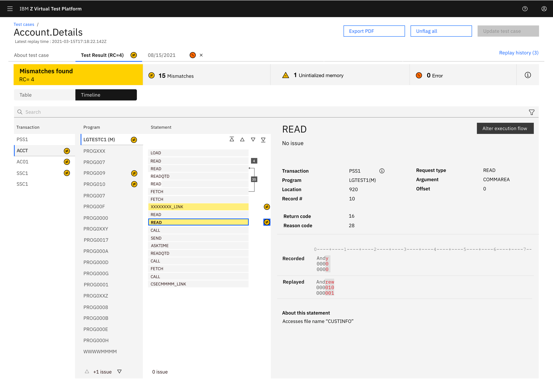The height and width of the screenshot is (392, 553).
Task: Switch to Table view
Action: click(x=44, y=95)
